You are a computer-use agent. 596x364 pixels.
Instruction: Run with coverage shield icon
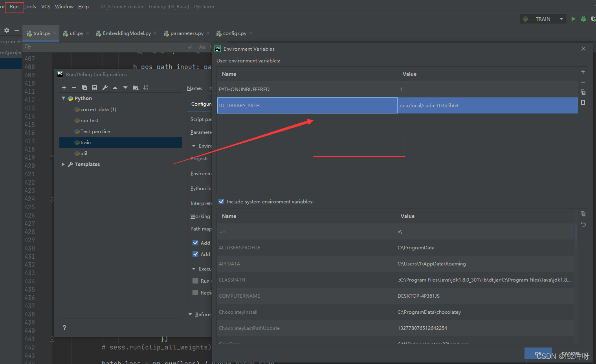(x=593, y=19)
